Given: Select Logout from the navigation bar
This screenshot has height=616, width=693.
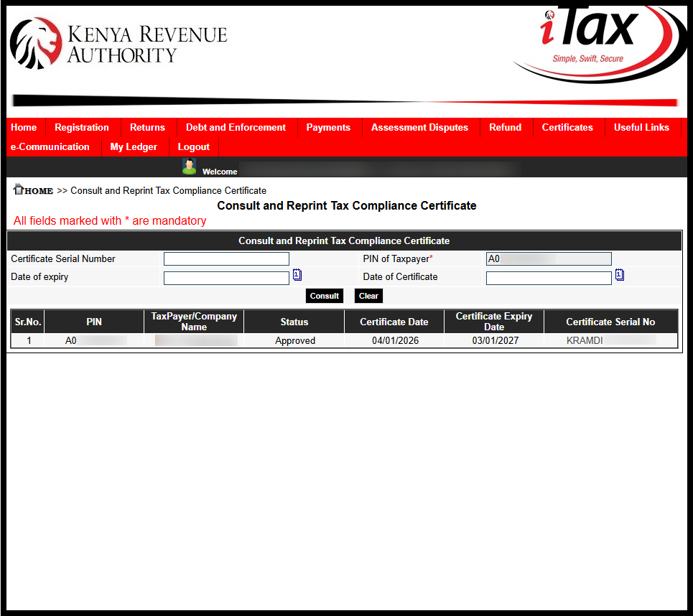Looking at the screenshot, I should tap(193, 146).
